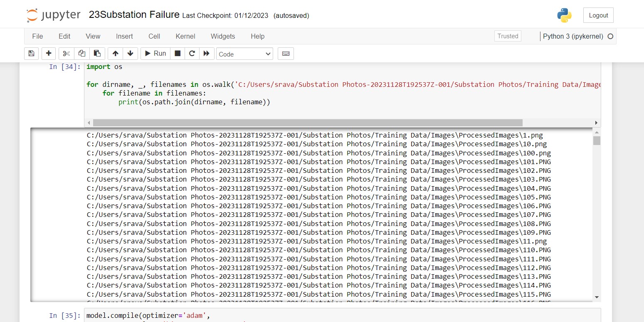Insert a new cell with the plus icon
The height and width of the screenshot is (322, 644).
[x=48, y=53]
